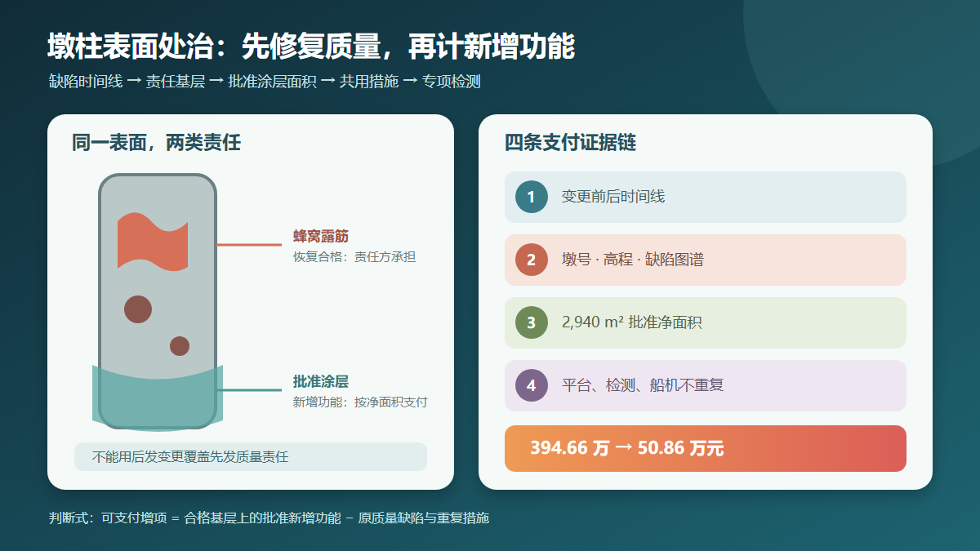
Task: Click the footer formula starting with 判断式
Action: (269, 518)
